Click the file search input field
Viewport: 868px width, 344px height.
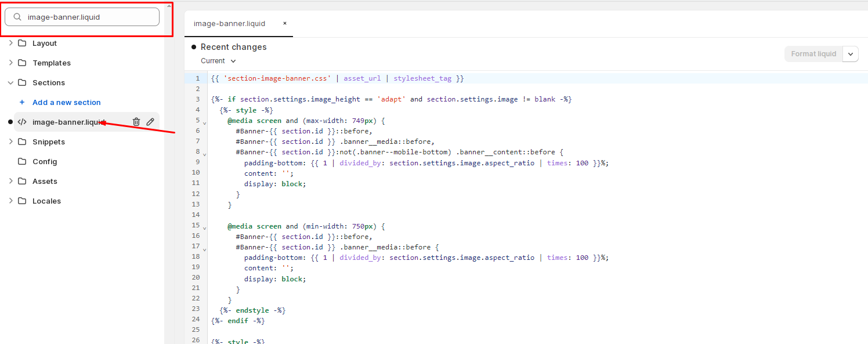(82, 17)
